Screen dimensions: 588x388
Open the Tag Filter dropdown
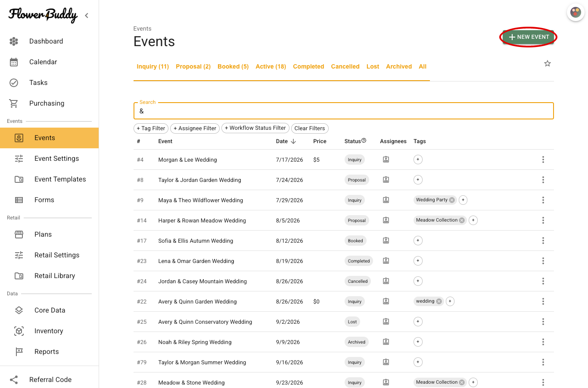(151, 128)
